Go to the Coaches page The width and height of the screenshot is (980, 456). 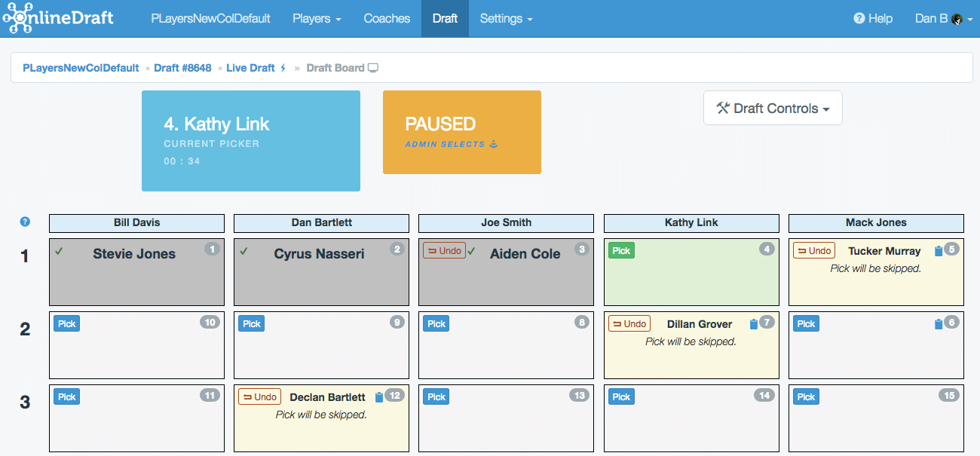point(387,19)
